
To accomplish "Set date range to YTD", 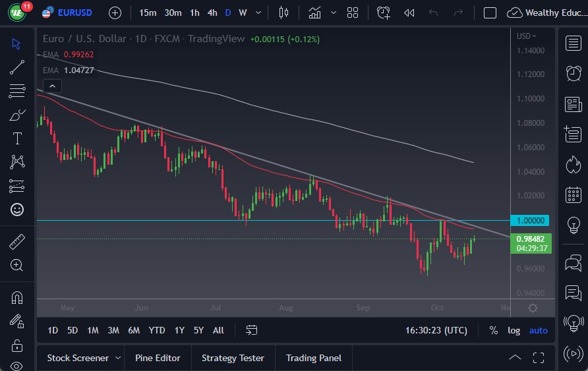I will click(x=157, y=330).
